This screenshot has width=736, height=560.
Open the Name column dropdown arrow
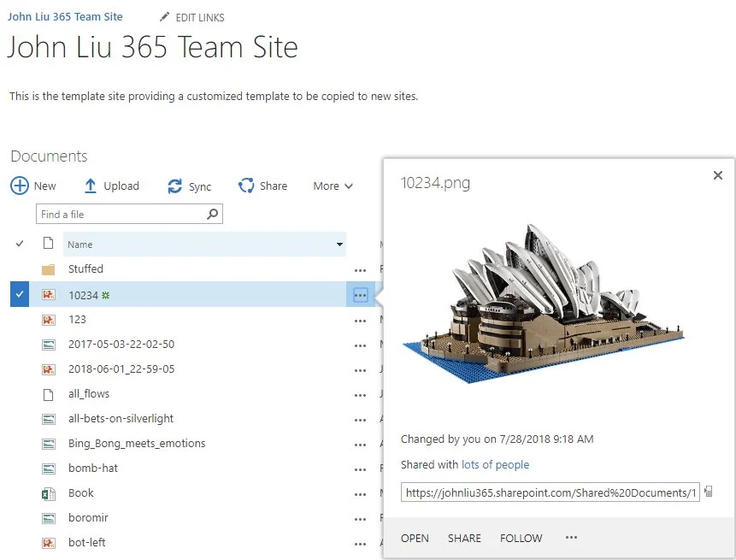(x=339, y=245)
